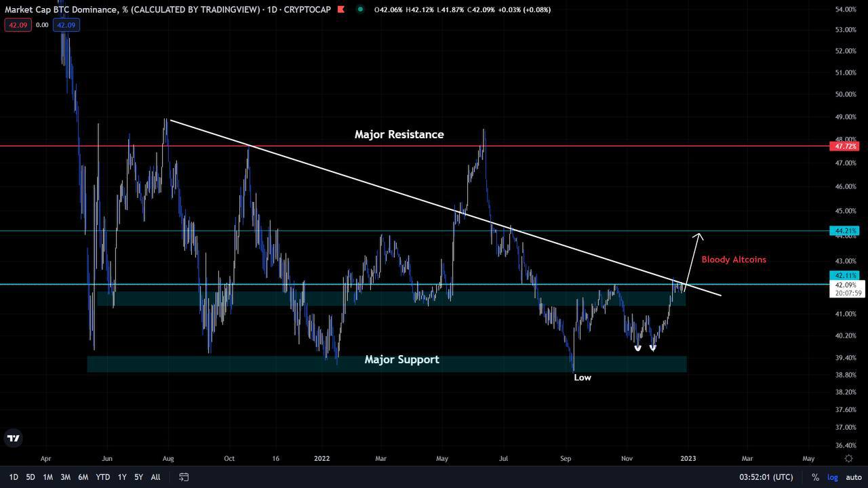The image size is (868, 488).
Task: Toggle the auto scale mode
Action: [854, 477]
